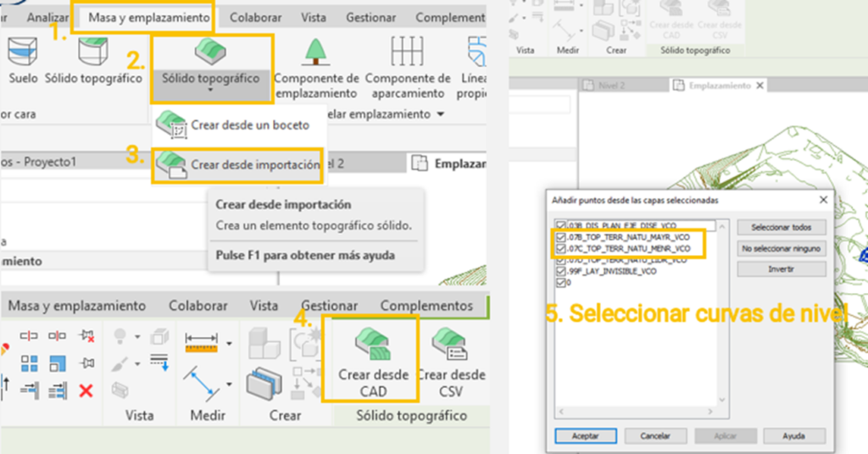
Task: Click the layer list scroll down arrow
Action: [722, 400]
